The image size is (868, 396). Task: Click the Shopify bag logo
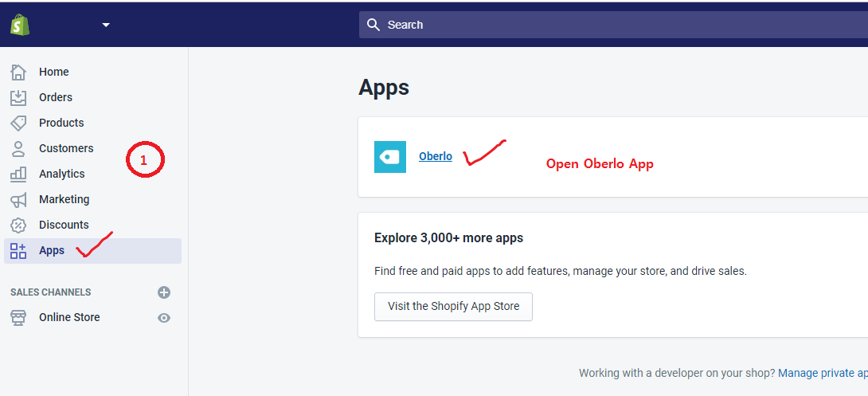[x=20, y=25]
